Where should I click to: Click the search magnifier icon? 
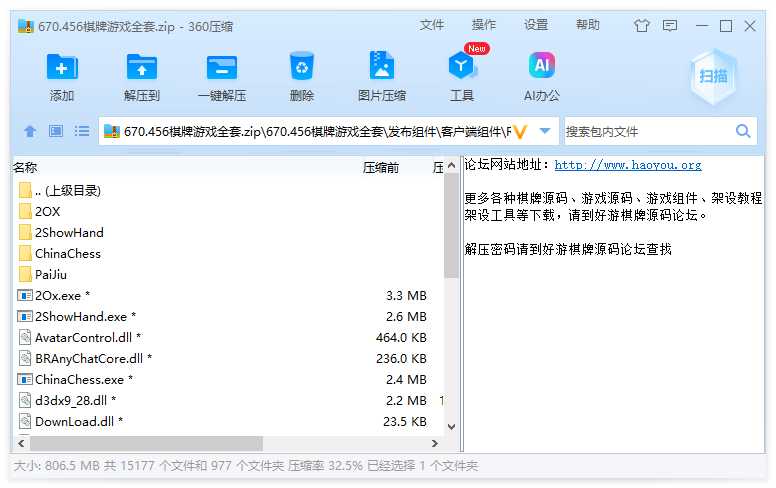(743, 131)
